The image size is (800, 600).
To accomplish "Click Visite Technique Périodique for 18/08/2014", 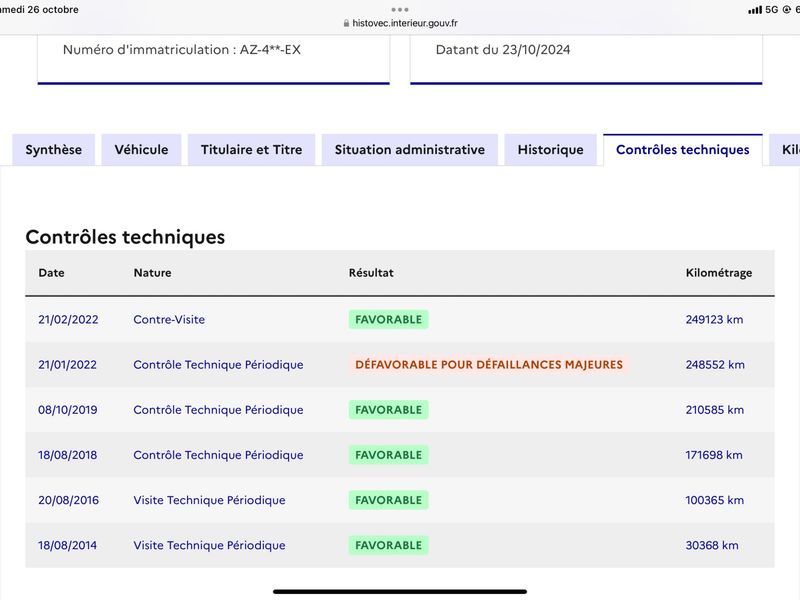I will pos(210,545).
